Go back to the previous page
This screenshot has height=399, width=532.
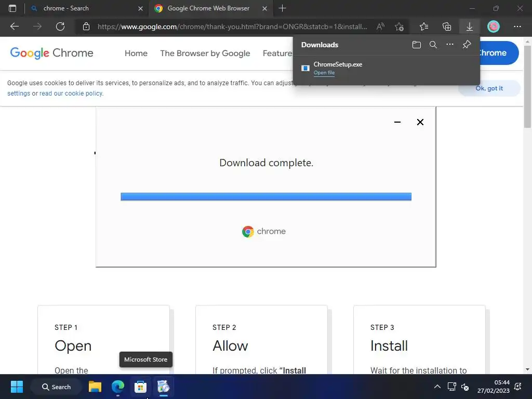[x=14, y=26]
